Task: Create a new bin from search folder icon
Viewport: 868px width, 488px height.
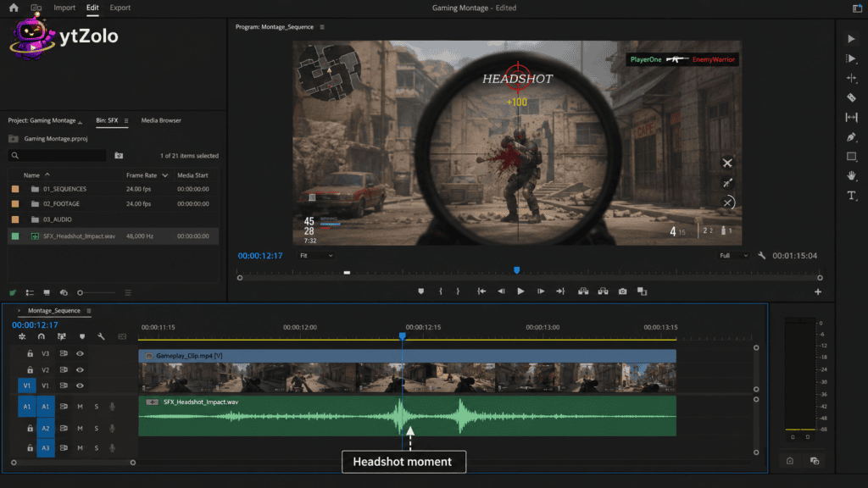Action: (119, 156)
